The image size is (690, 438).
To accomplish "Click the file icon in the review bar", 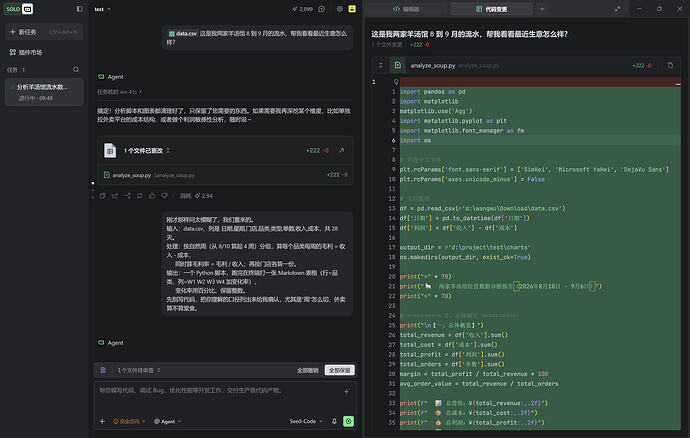I will point(103,370).
